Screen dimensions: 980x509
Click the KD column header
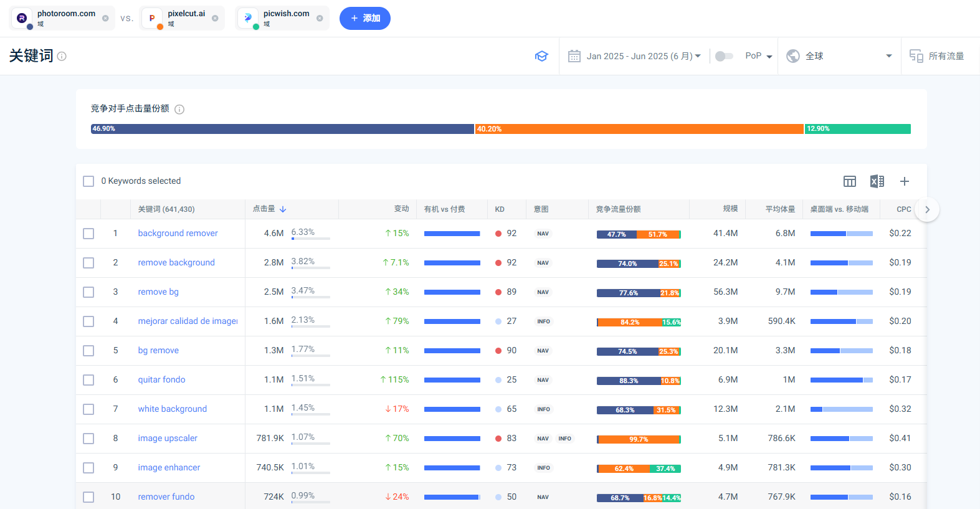click(x=500, y=209)
